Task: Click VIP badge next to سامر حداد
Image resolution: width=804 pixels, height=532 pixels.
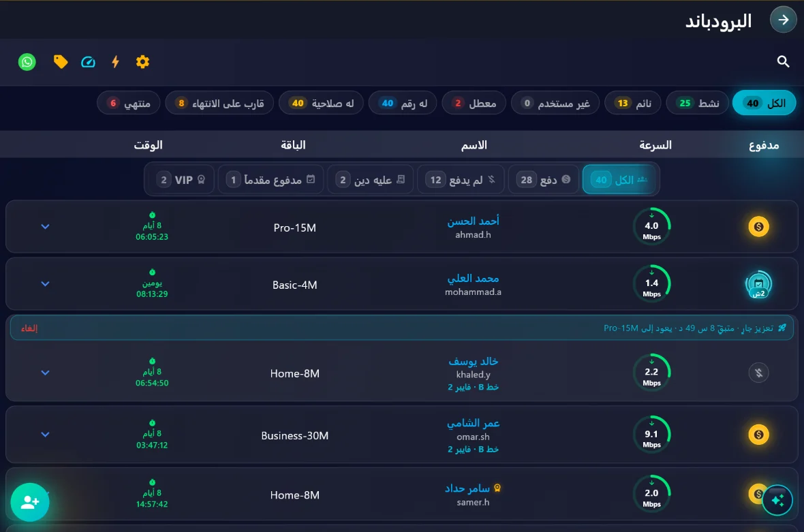Action: click(x=497, y=488)
